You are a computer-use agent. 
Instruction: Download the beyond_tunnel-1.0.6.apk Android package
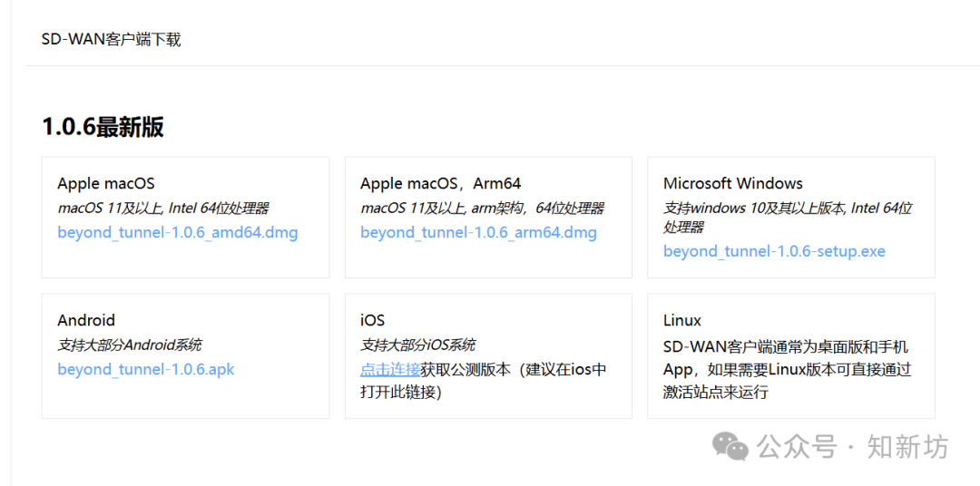(x=145, y=369)
